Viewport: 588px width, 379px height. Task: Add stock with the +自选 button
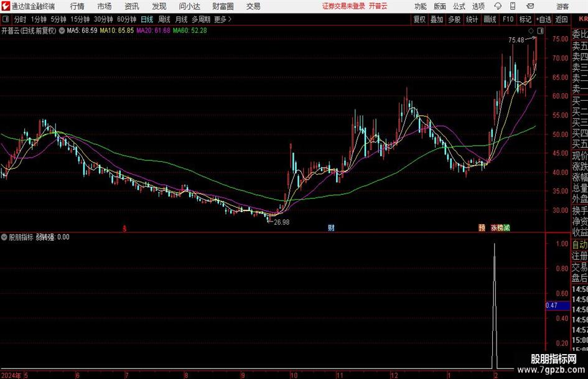[x=544, y=19]
